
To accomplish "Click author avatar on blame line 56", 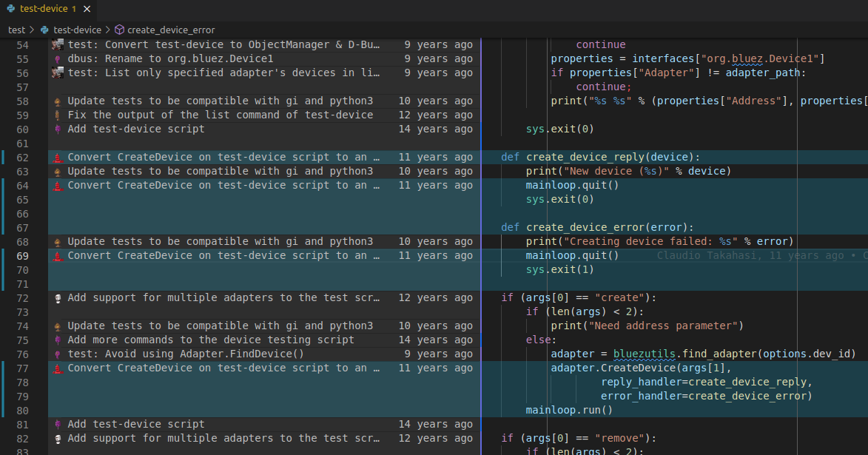I will (x=58, y=73).
